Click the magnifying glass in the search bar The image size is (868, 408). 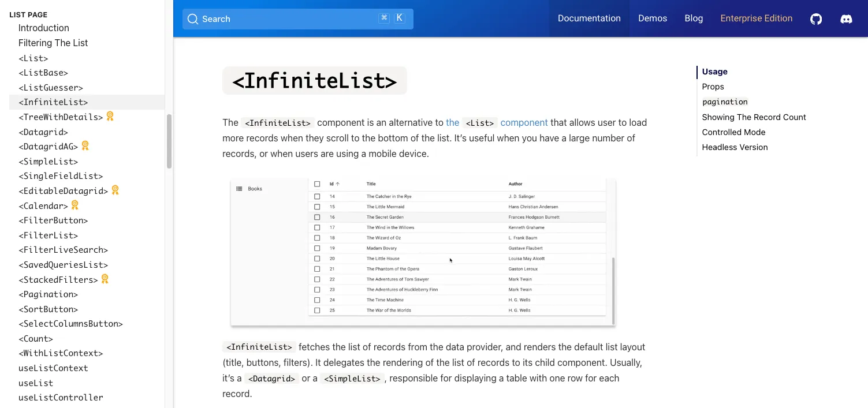[x=192, y=19]
